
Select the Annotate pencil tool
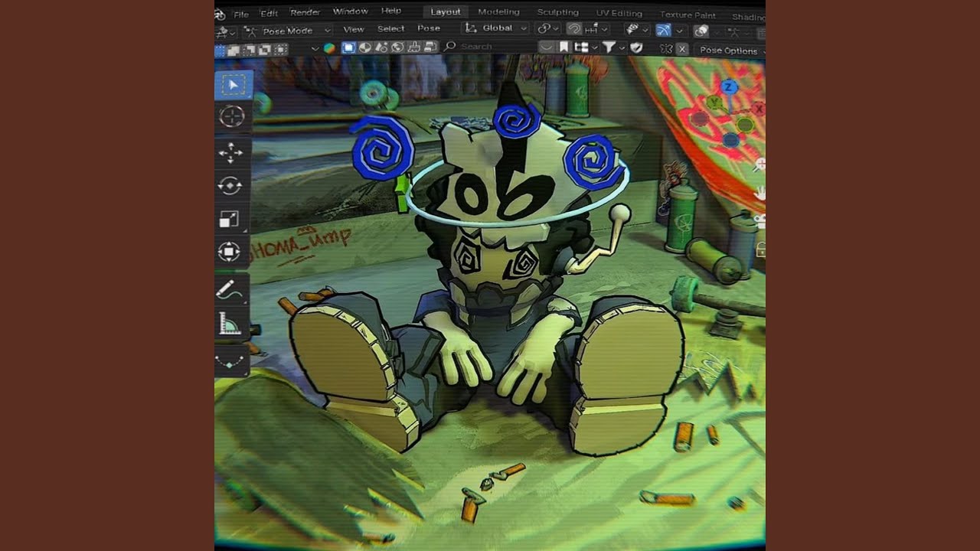pos(230,290)
